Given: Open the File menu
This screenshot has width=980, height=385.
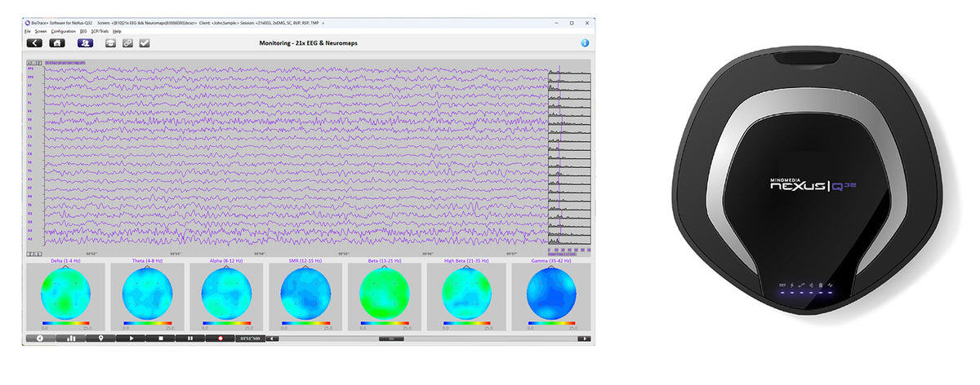Looking at the screenshot, I should [x=28, y=31].
